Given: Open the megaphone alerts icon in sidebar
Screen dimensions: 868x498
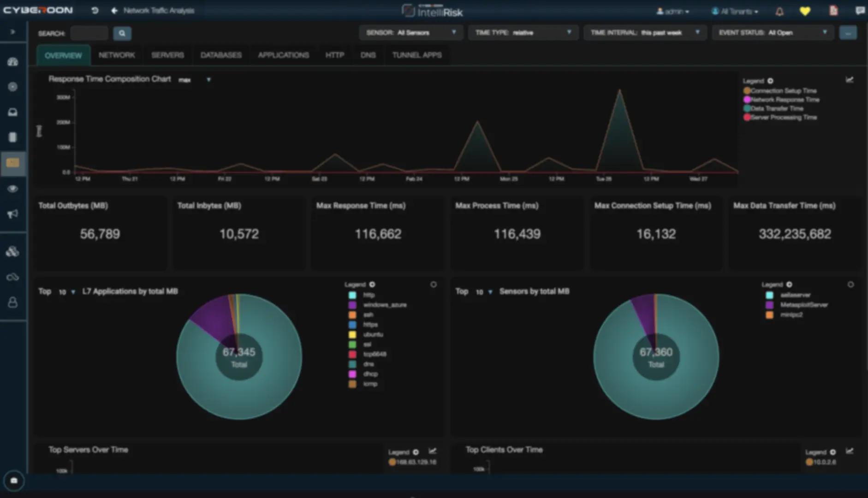Looking at the screenshot, I should 13,213.
